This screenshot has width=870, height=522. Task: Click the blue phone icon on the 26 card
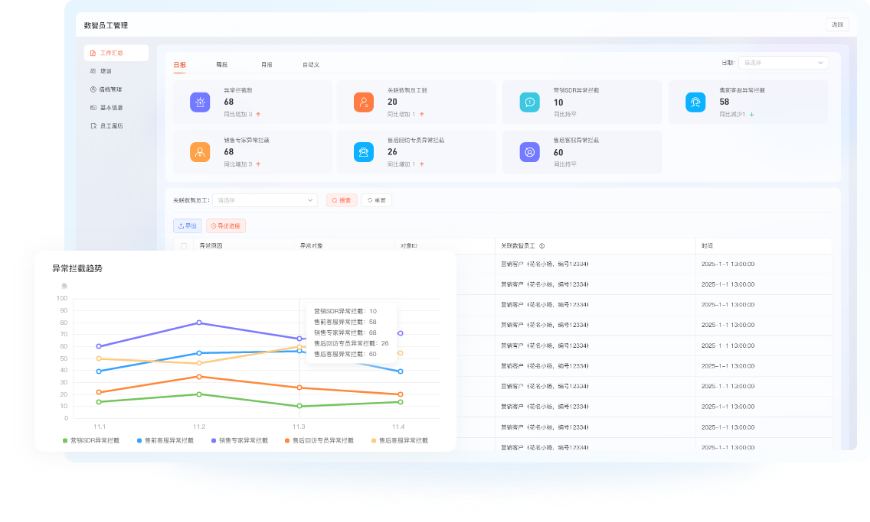[x=363, y=152]
